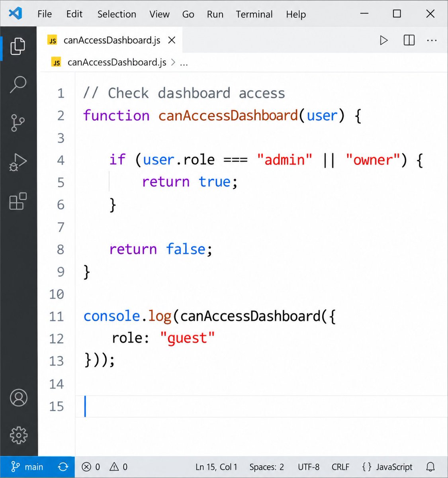Open the Help menu
The width and height of the screenshot is (448, 478).
pos(296,14)
